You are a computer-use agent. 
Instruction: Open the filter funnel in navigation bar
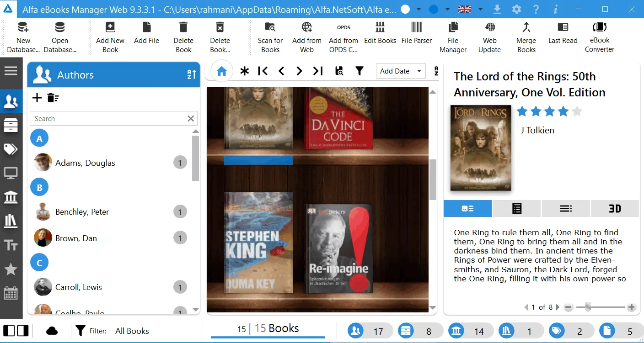[x=360, y=71]
